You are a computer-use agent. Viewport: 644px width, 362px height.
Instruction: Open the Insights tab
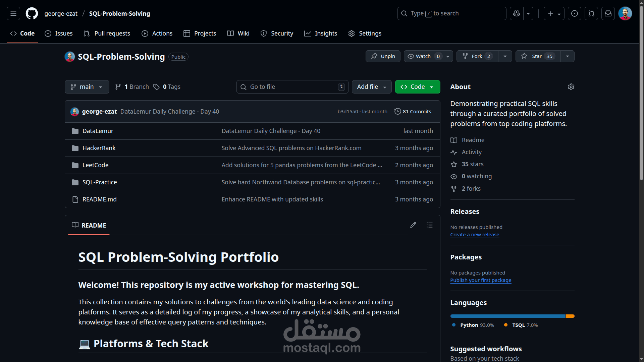321,34
